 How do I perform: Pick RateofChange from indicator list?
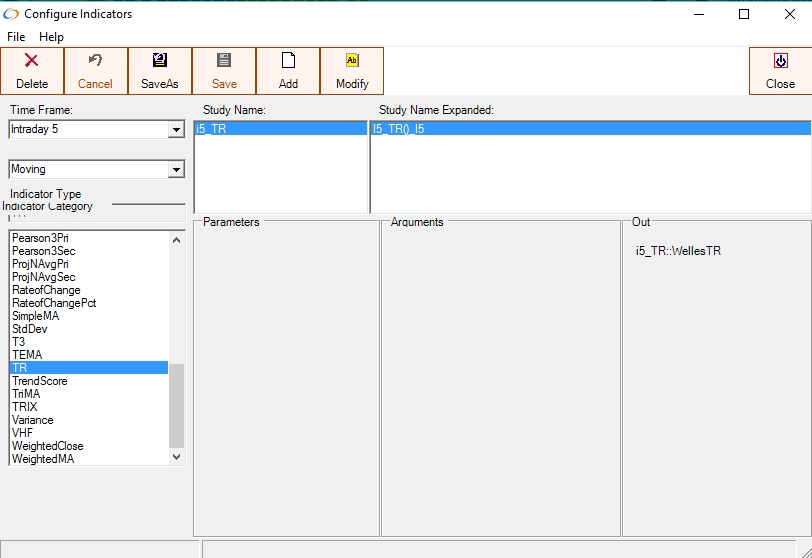click(x=46, y=290)
